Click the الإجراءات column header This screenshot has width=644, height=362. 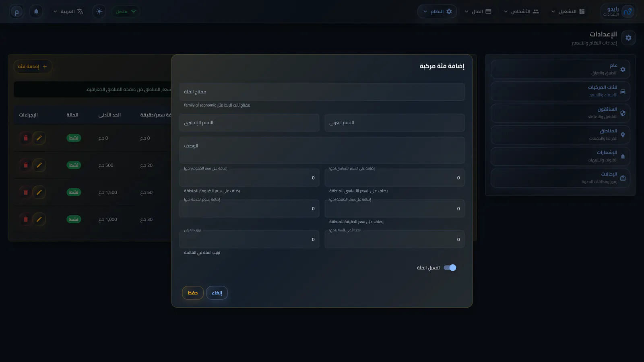tap(28, 115)
